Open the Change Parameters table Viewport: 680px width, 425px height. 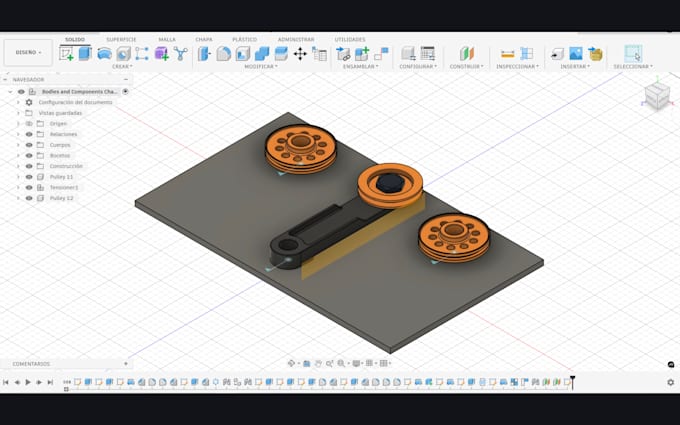(320, 54)
